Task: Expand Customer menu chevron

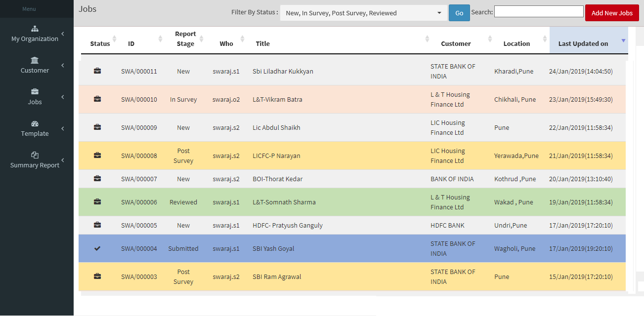Action: (63, 65)
